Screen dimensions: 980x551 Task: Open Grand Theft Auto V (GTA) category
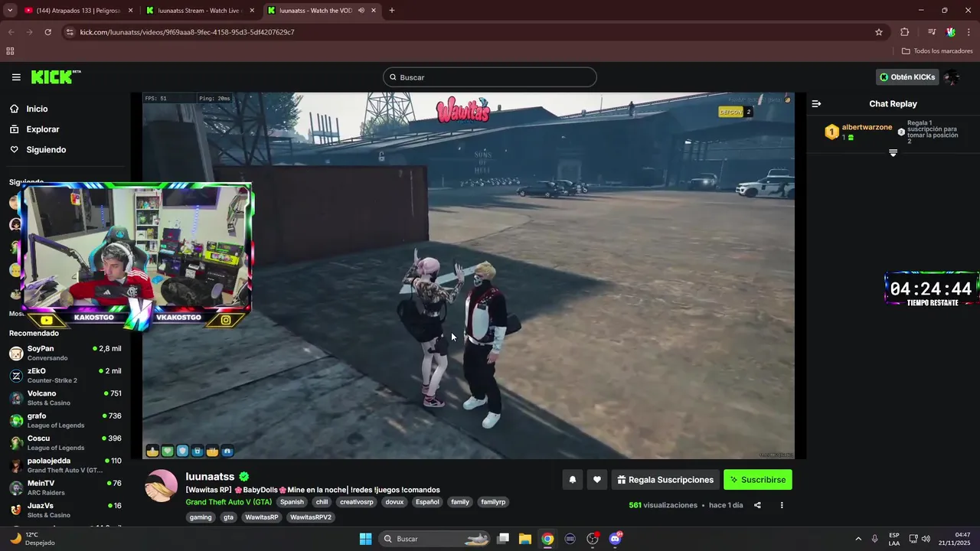coord(228,502)
